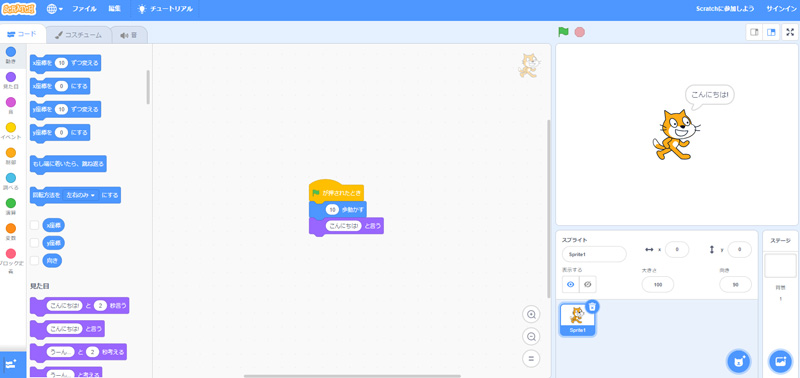The image size is (800, 378).
Task: Click the choose a backdrop button
Action: click(x=780, y=361)
